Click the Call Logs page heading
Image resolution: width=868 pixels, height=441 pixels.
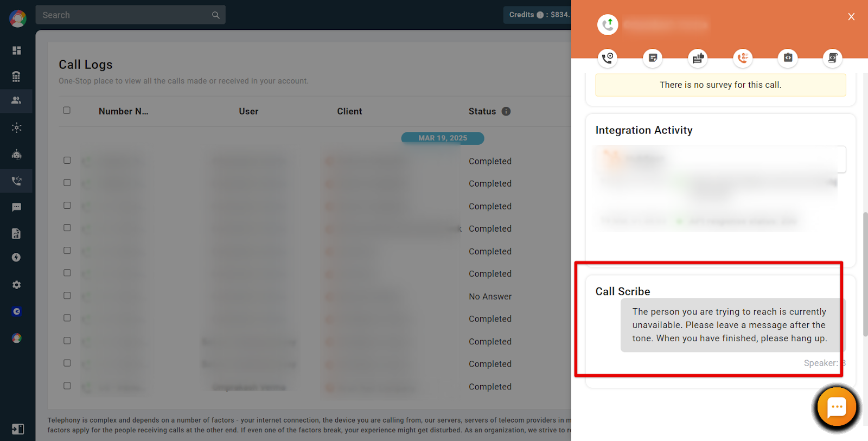click(86, 65)
